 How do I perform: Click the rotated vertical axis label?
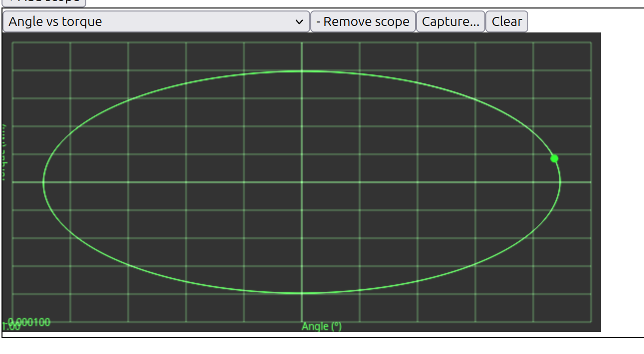click(x=3, y=152)
